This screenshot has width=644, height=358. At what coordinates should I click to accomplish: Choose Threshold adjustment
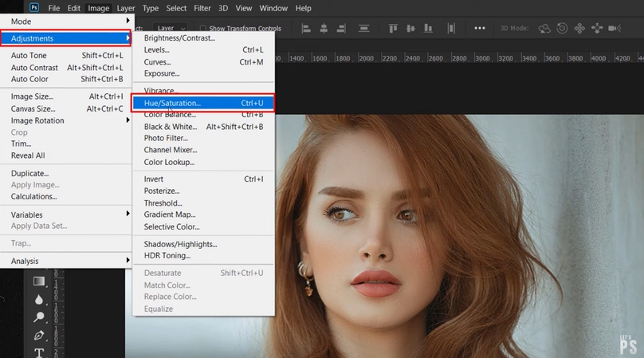(203, 203)
